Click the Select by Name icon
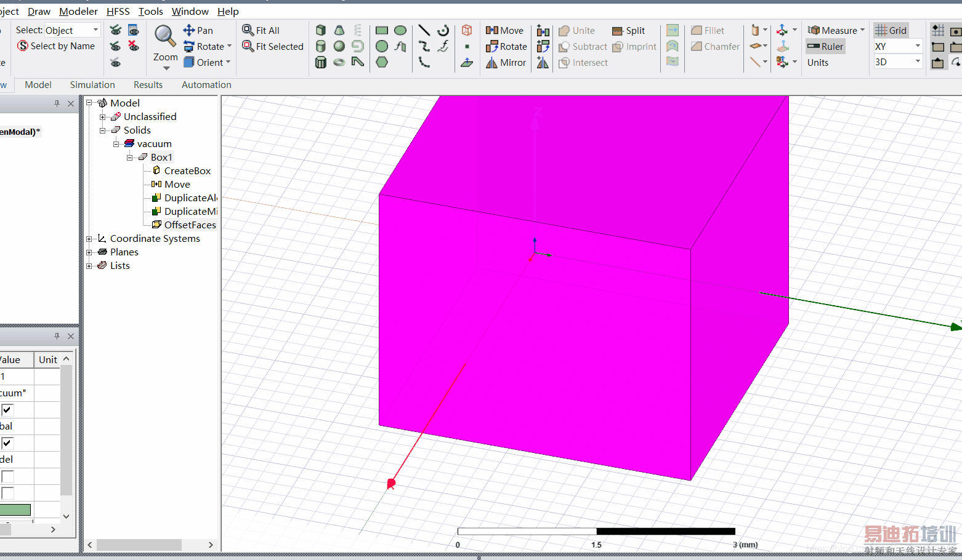The image size is (962, 560). pyautogui.click(x=23, y=46)
